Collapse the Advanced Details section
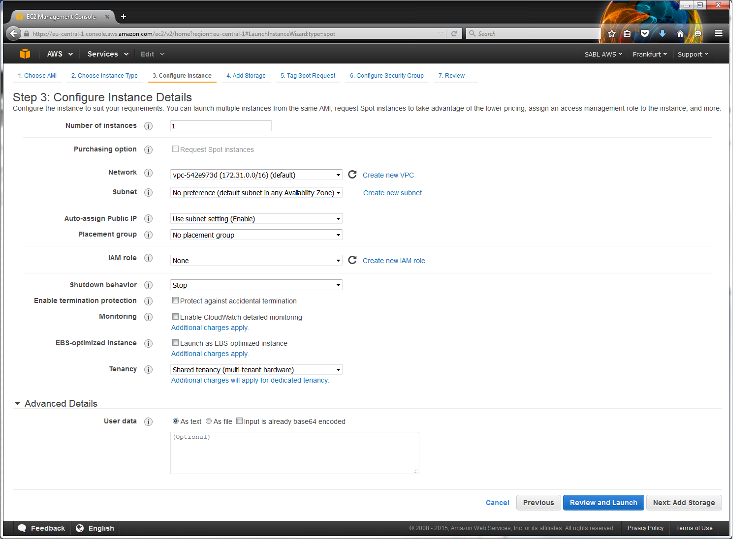756x539 pixels. tap(18, 403)
